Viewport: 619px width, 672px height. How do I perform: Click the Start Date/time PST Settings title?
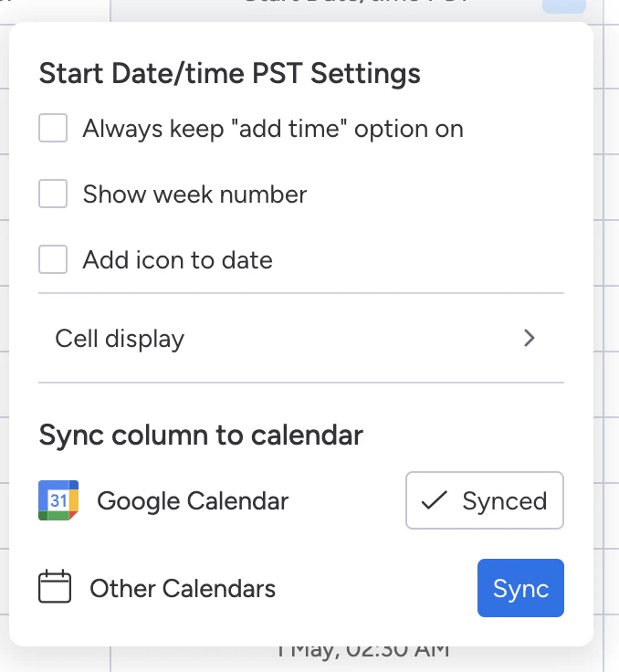click(x=230, y=73)
